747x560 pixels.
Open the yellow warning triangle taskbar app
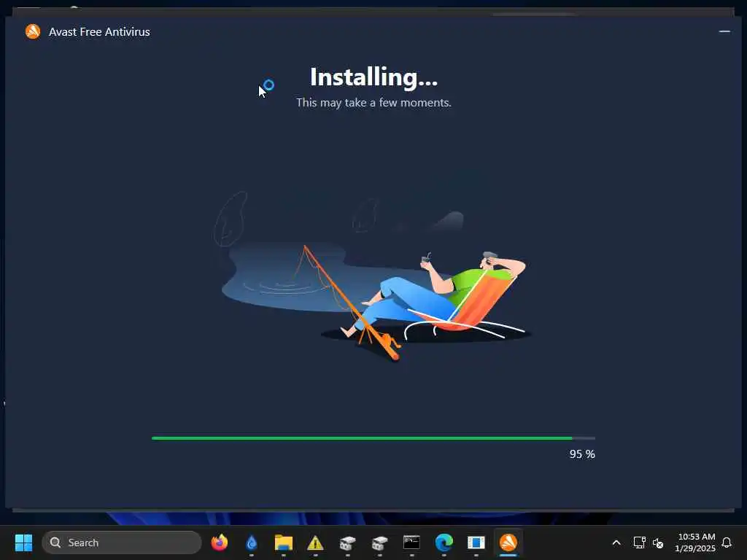[315, 542]
